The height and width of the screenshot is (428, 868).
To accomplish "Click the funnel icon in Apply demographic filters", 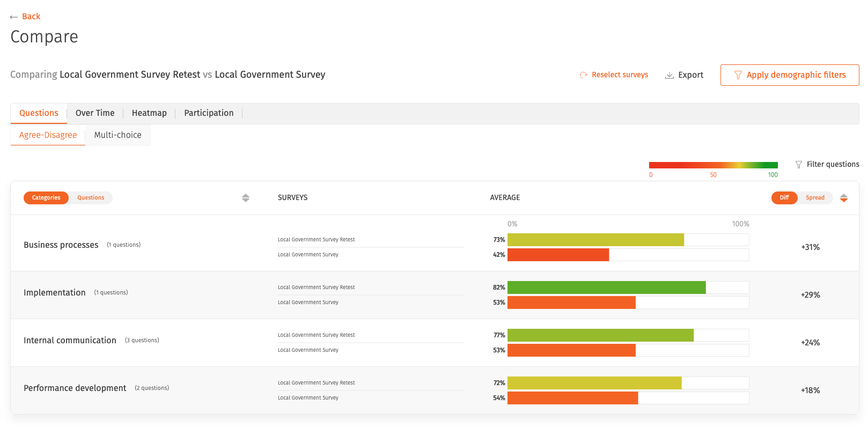I will (738, 75).
